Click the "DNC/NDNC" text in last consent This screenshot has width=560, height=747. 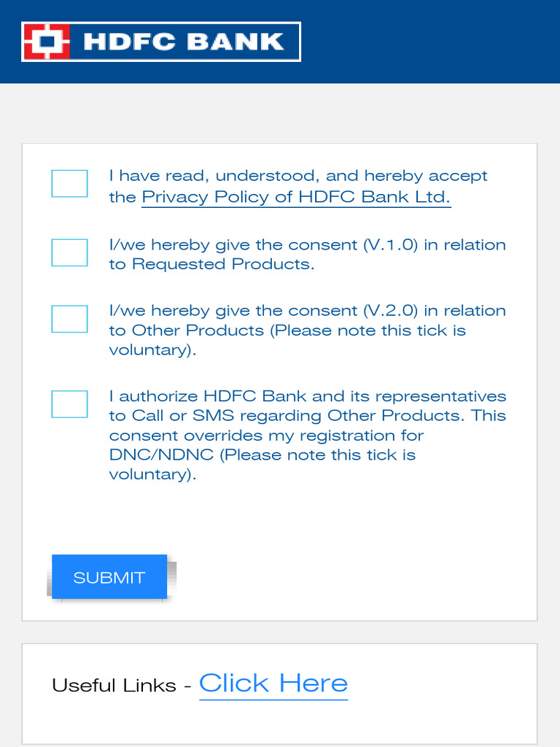click(162, 455)
